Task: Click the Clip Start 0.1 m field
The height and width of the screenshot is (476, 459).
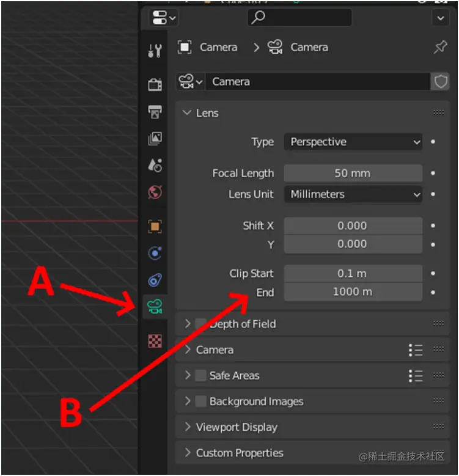Action: [x=353, y=274]
